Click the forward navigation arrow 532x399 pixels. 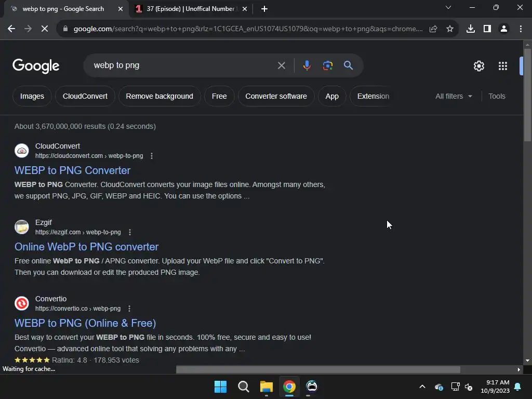coord(28,29)
